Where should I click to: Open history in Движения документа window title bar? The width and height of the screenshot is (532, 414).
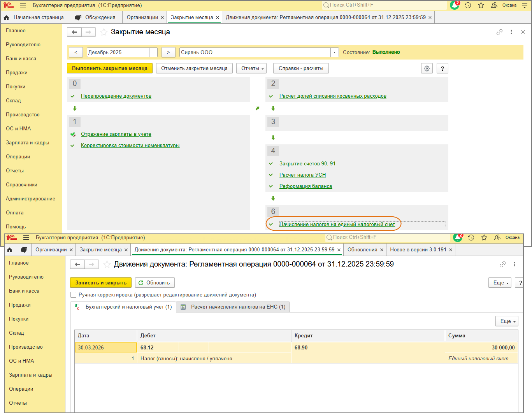click(471, 238)
